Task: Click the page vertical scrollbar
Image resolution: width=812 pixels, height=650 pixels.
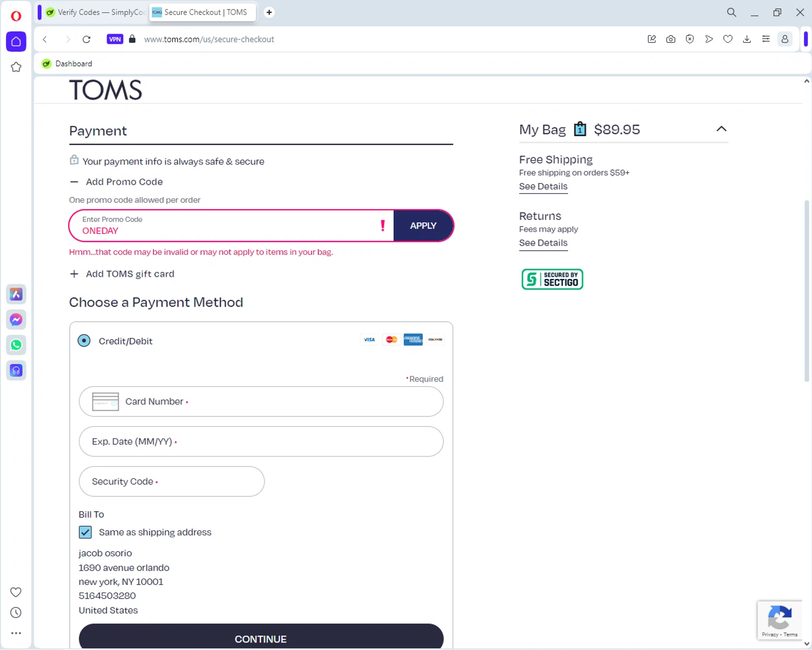Action: [x=807, y=291]
